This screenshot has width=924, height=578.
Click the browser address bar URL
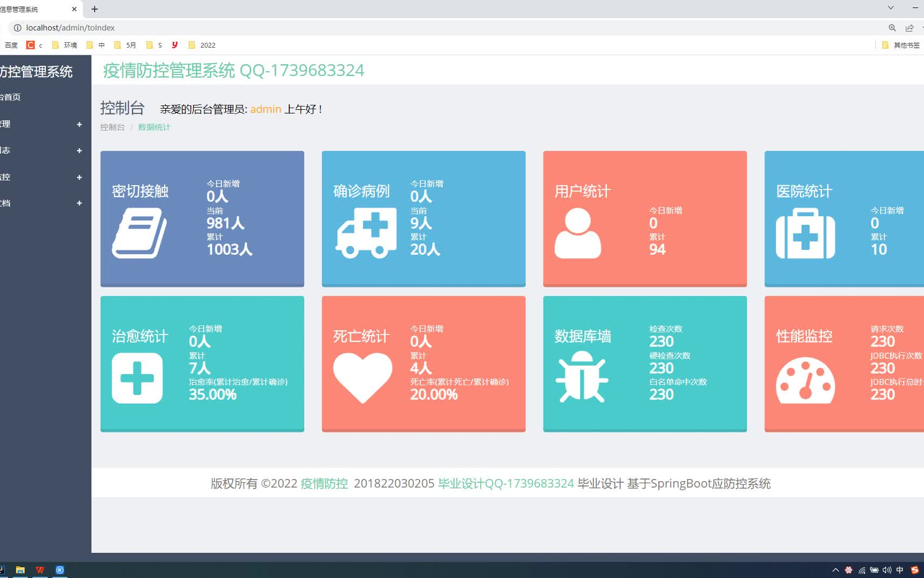coord(70,28)
